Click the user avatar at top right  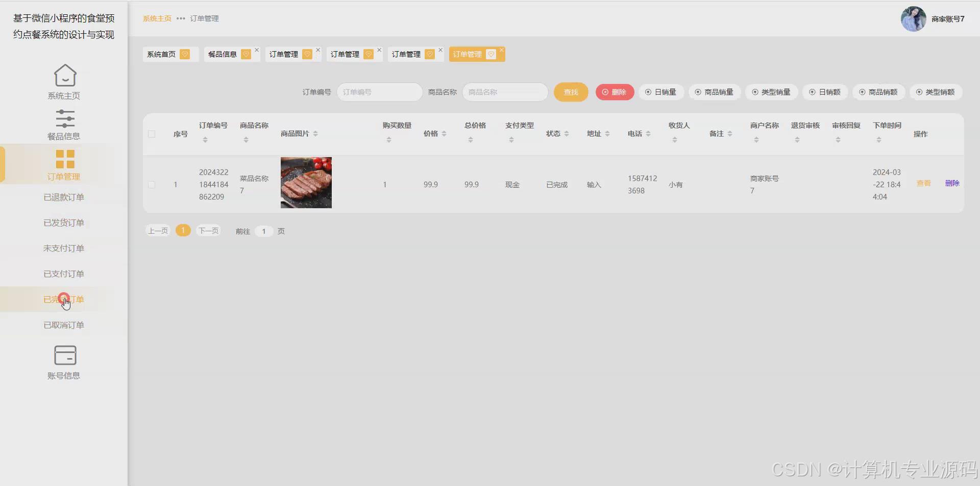(913, 19)
